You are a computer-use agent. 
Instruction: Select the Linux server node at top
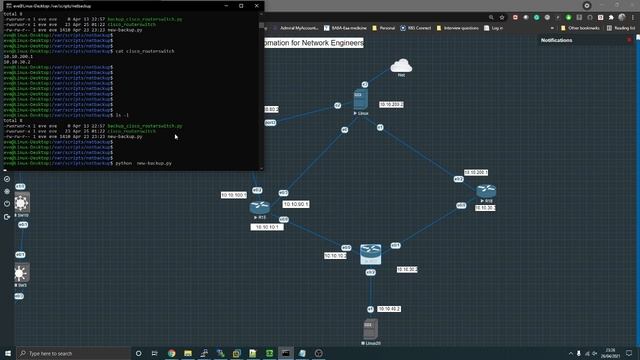point(361,100)
